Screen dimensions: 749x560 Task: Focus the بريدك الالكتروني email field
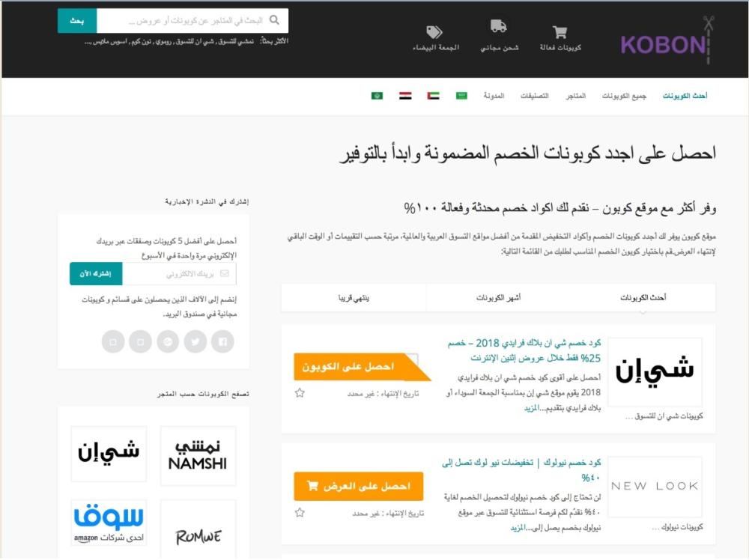tap(179, 273)
